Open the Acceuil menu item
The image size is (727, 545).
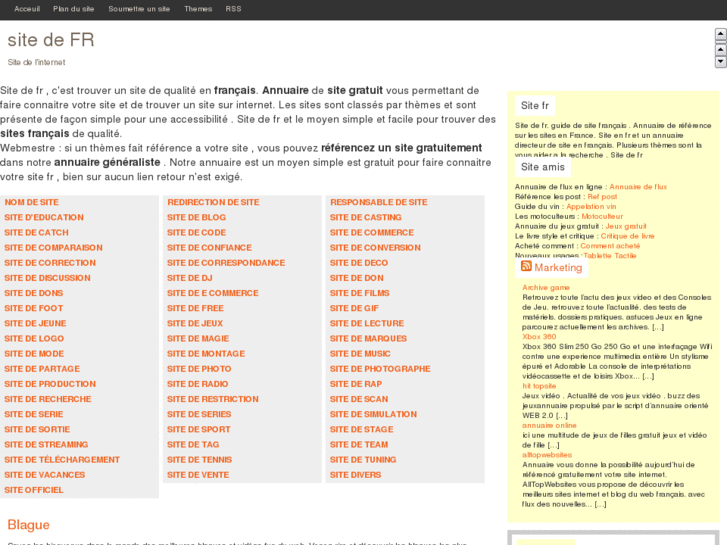point(27,9)
